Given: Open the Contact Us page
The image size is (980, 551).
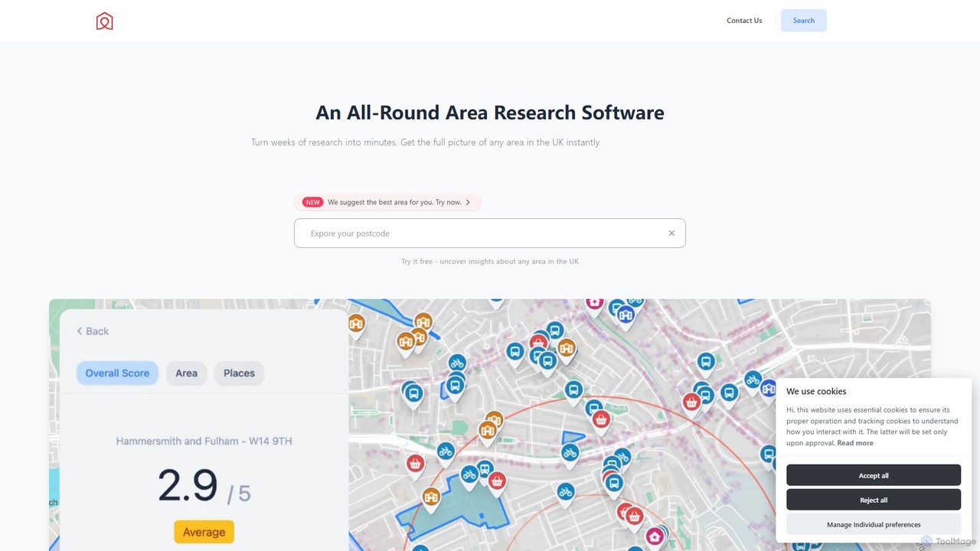Looking at the screenshot, I should pyautogui.click(x=744, y=21).
